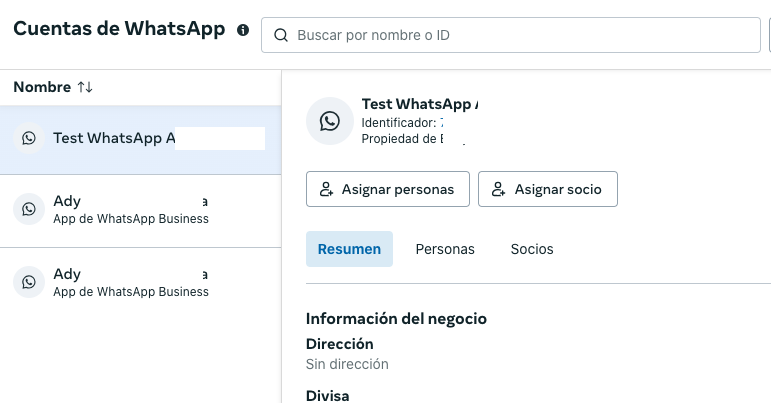Switch to the Resumen tab
Screen dimensions: 771x403
click(x=349, y=249)
